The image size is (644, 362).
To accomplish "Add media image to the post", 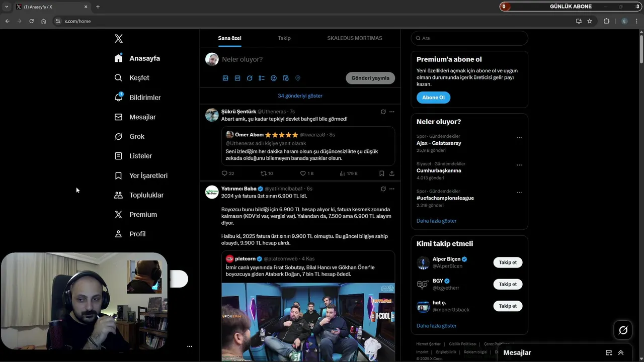I will [225, 78].
